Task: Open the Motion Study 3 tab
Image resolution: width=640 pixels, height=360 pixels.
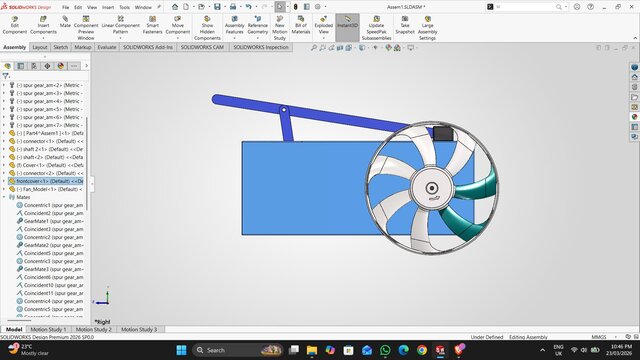Action: click(x=139, y=329)
